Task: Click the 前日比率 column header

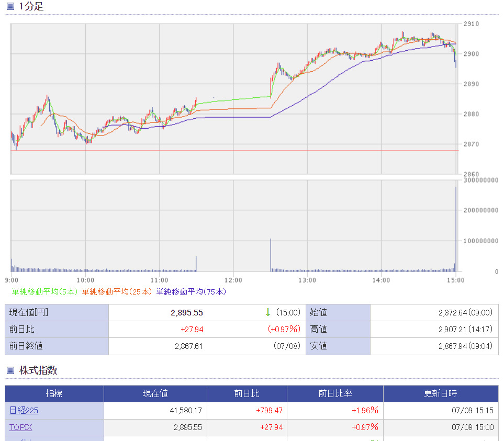Action: pyautogui.click(x=335, y=394)
